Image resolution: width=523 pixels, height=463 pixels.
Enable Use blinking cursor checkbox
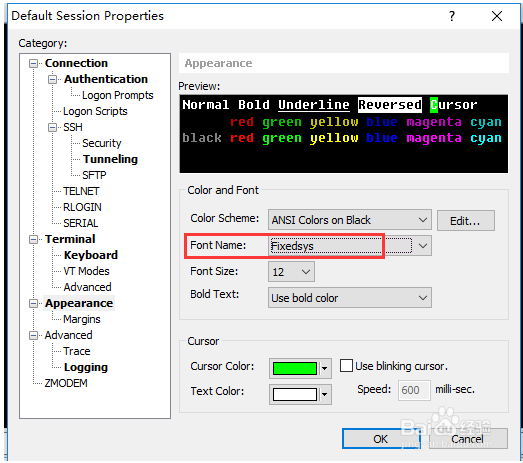click(x=346, y=366)
